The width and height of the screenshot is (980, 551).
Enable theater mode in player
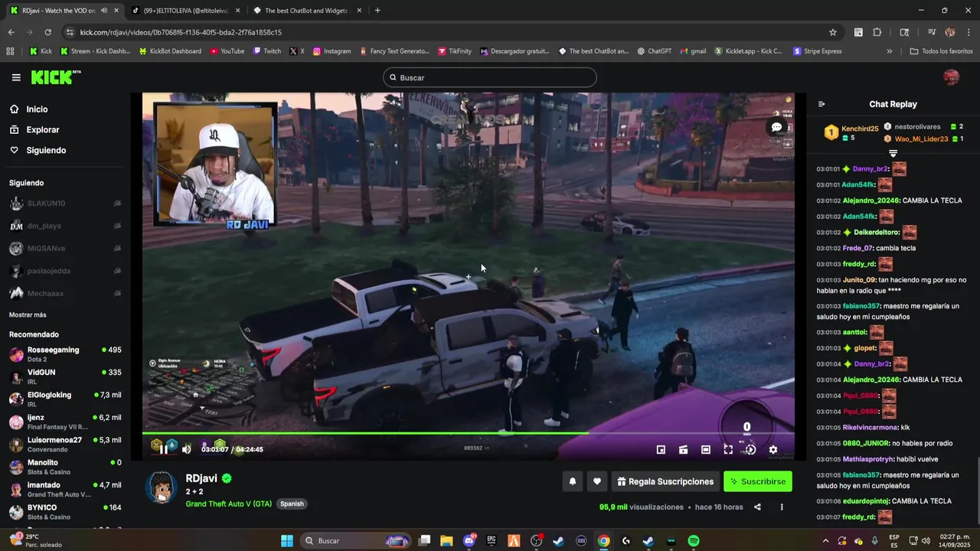tap(706, 450)
